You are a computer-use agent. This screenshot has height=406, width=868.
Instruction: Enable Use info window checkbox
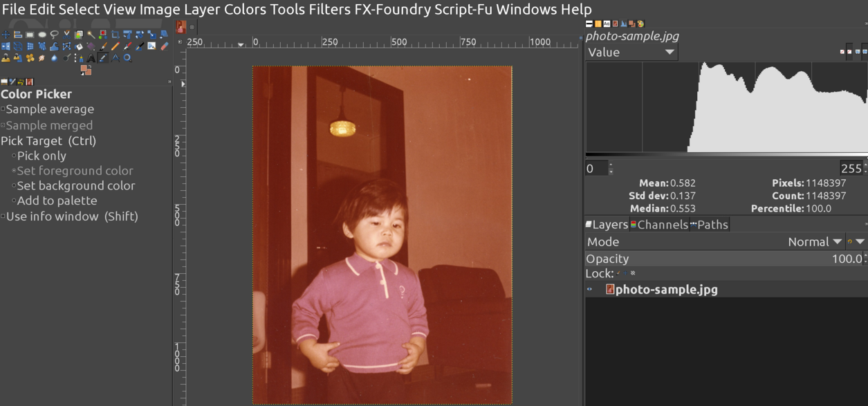point(3,216)
